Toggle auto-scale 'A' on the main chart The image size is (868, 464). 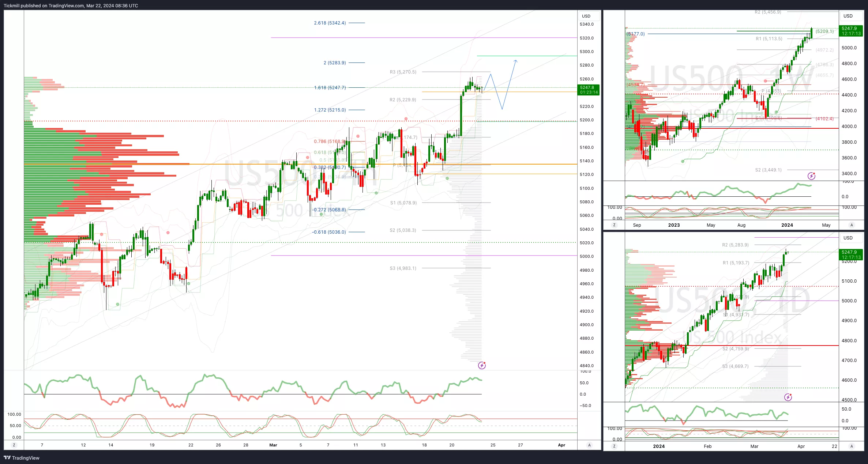point(589,445)
